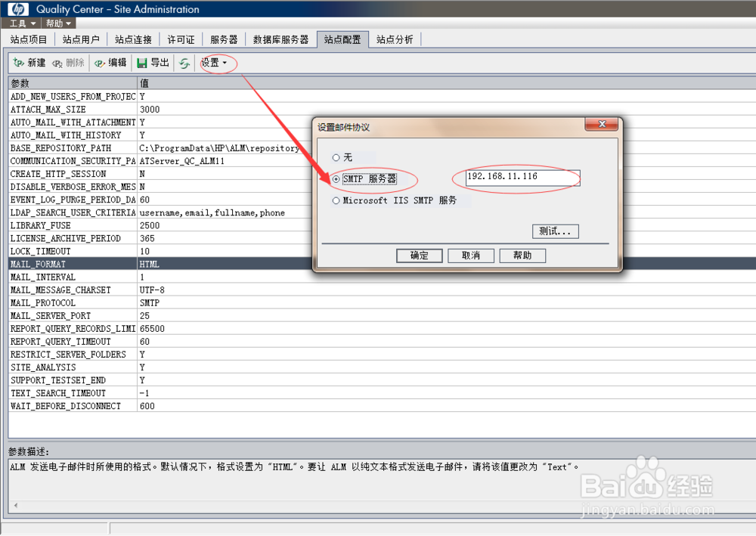Select the RESTRICT_SERVER_FOLDERS row
756x536 pixels.
click(x=382, y=355)
